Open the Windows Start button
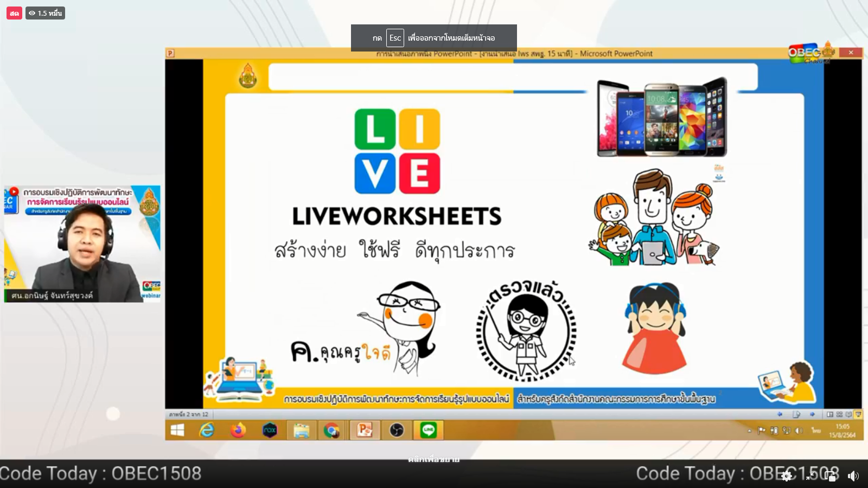 177,431
